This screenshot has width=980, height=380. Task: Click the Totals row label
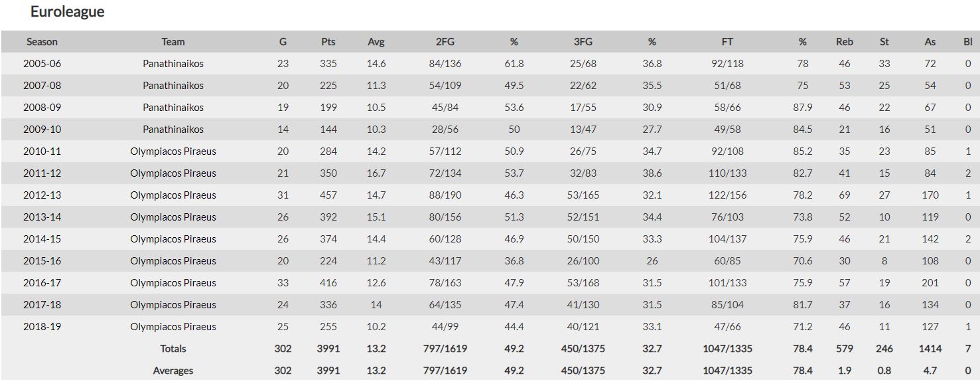point(173,349)
